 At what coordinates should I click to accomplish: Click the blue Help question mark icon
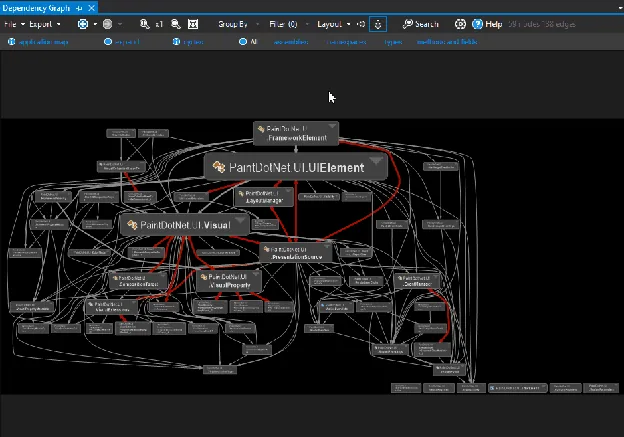tap(477, 24)
